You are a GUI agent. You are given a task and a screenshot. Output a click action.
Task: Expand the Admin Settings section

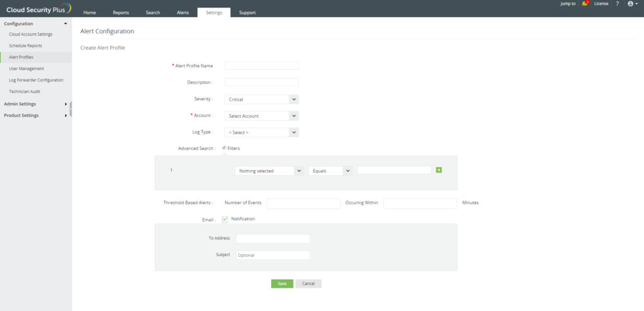(x=35, y=104)
